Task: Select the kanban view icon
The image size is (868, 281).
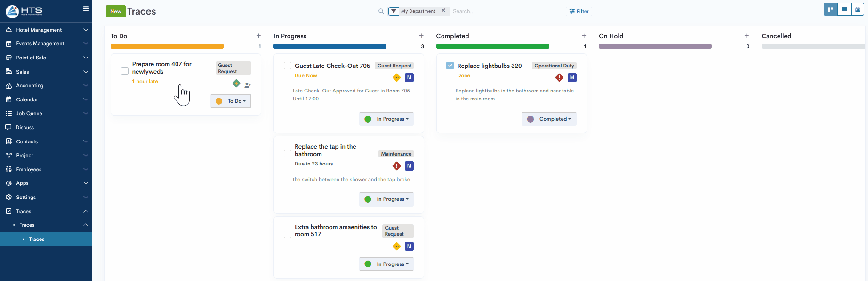Action: tap(831, 9)
